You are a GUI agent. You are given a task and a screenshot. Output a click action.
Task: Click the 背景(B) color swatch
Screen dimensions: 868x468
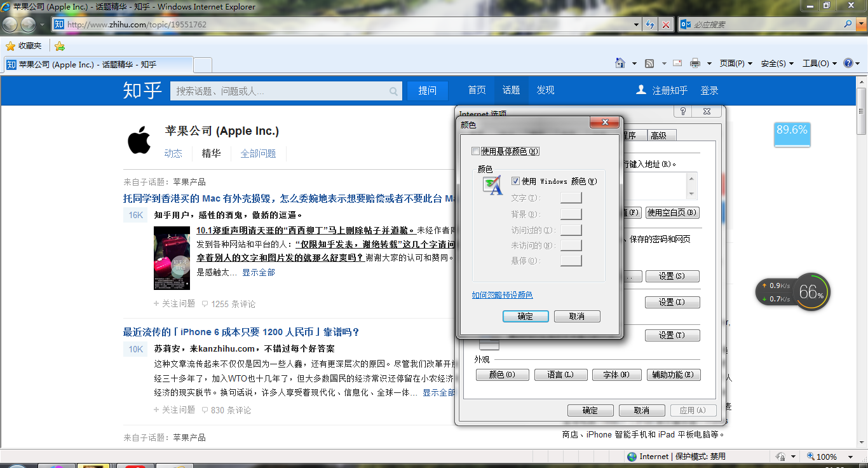pos(571,214)
